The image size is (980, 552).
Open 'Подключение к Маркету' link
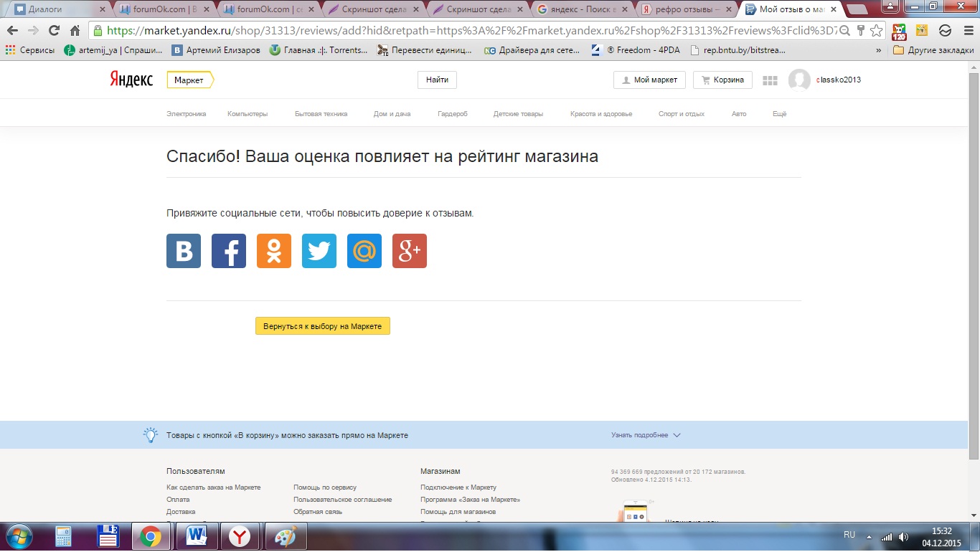458,487
